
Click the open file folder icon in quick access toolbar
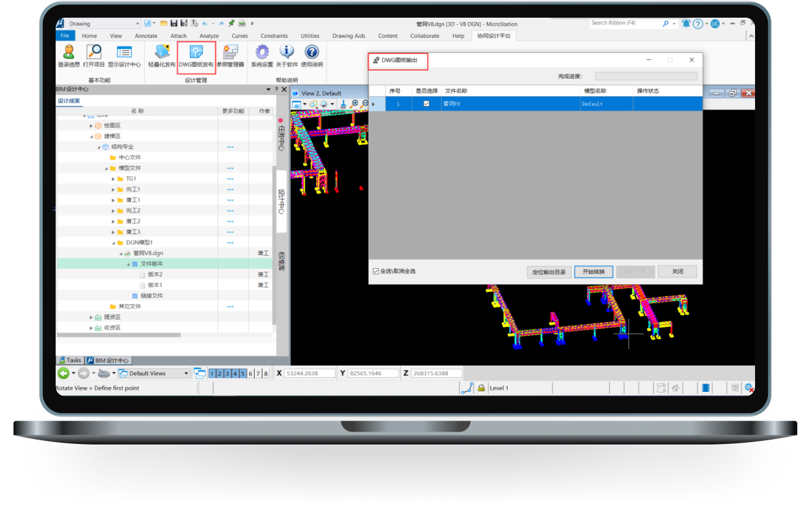[164, 23]
